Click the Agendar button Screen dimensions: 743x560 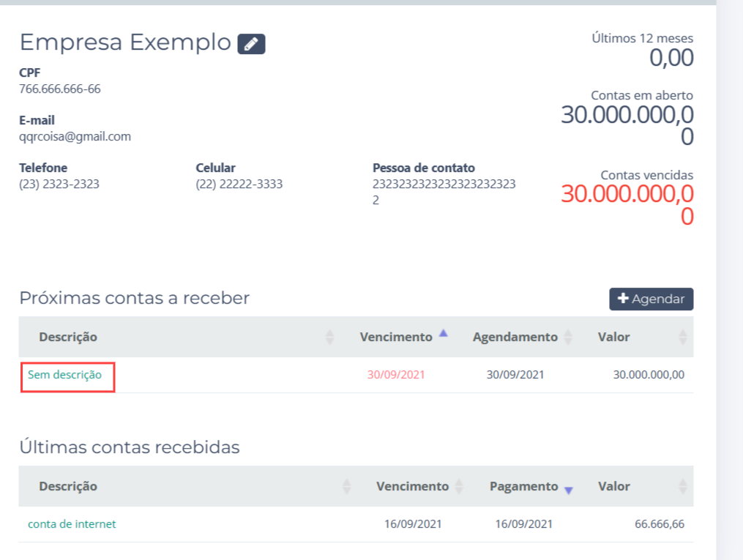[651, 299]
